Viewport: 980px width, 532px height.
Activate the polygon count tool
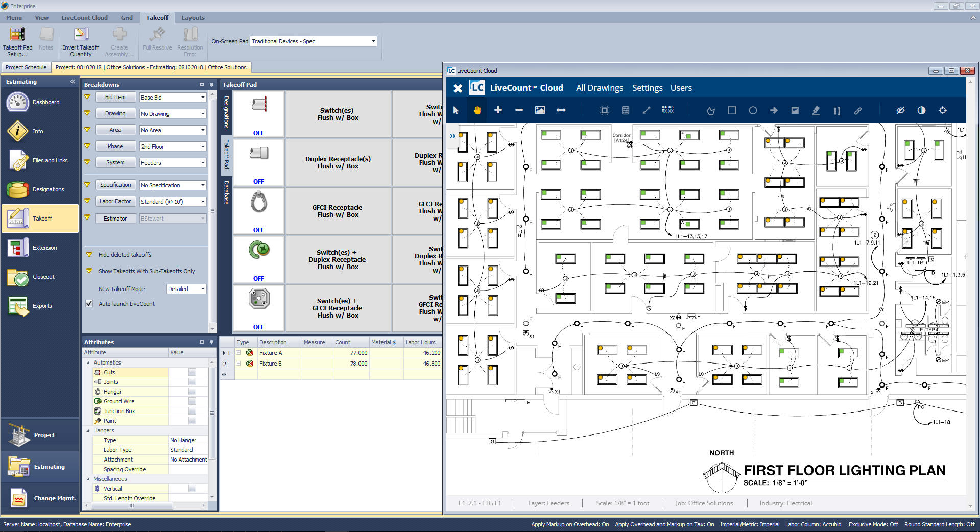(710, 110)
